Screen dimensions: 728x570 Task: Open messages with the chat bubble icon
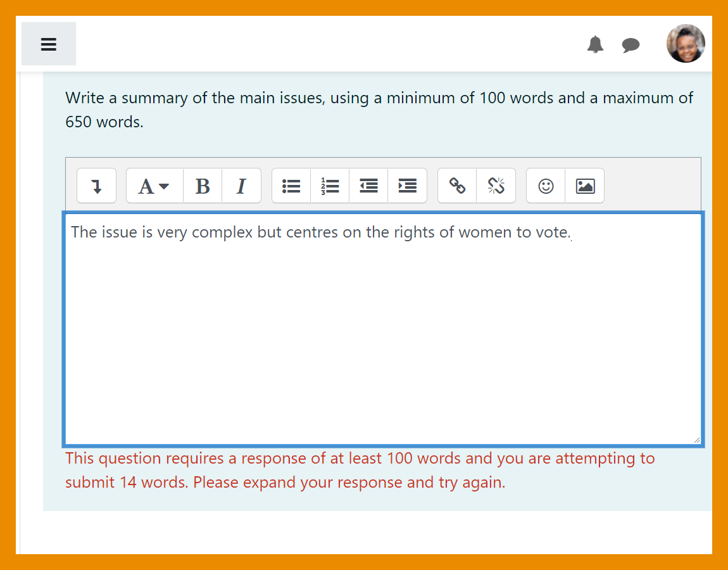pos(631,44)
